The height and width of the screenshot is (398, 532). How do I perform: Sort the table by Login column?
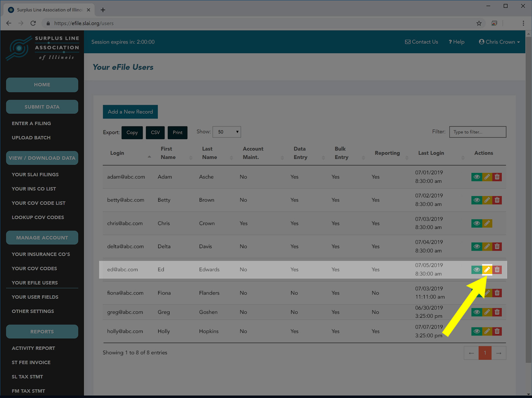pyautogui.click(x=117, y=153)
